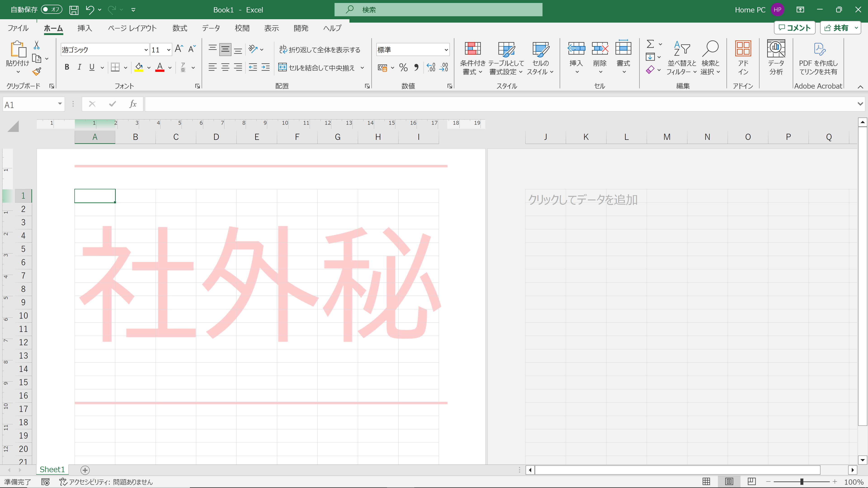
Task: Click the percent style icon
Action: [403, 67]
